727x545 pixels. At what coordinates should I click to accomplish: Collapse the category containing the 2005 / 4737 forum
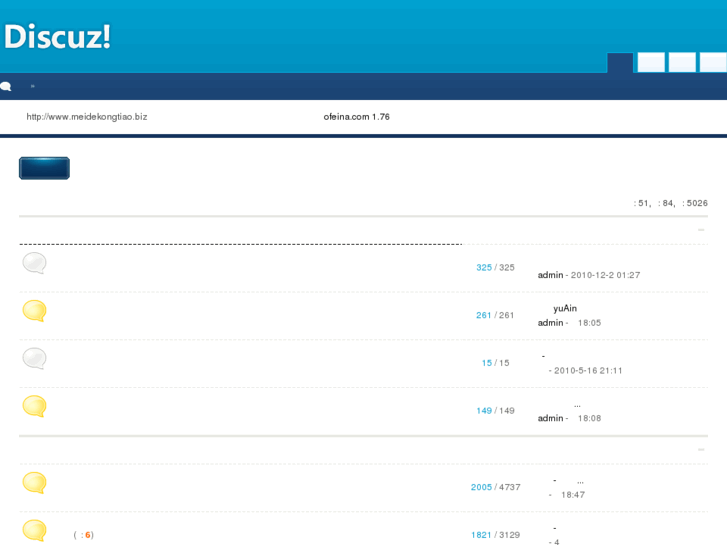tap(701, 449)
